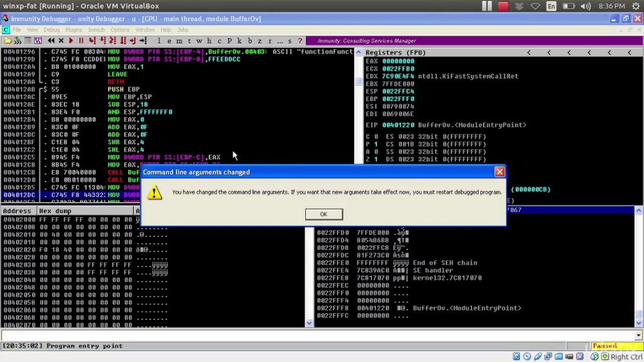Image resolution: width=644 pixels, height=362 pixels.
Task: Open the Plugins menu
Action: (73, 30)
